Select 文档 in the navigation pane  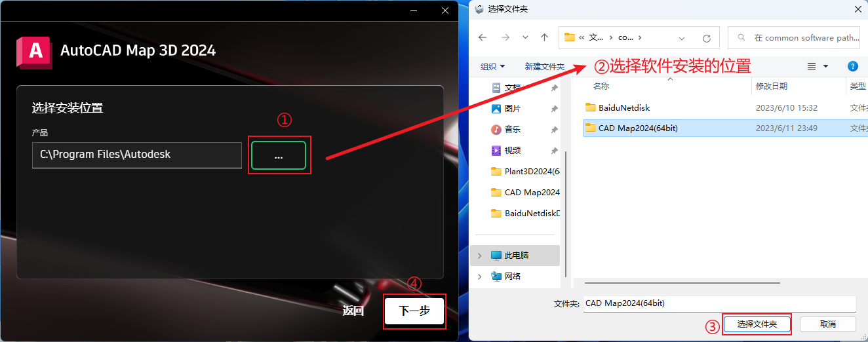point(512,87)
